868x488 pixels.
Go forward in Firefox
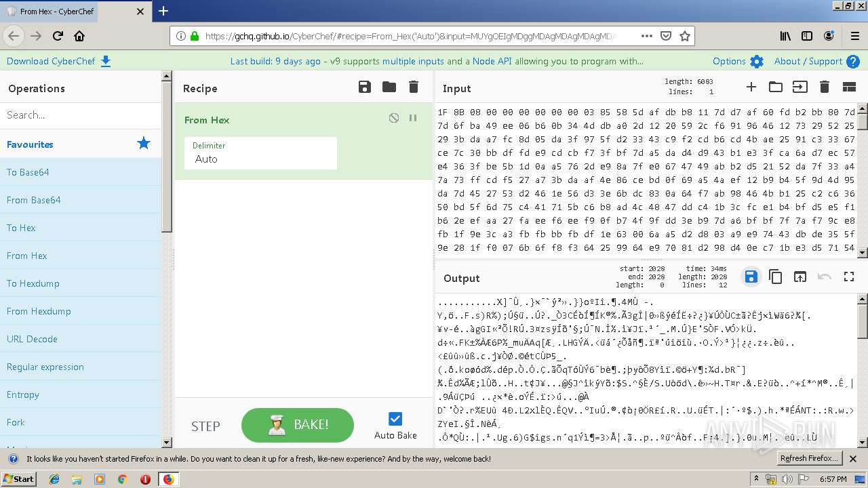36,36
